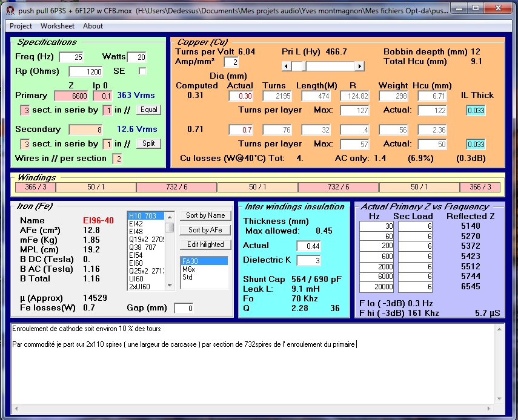Viewport: 518px width, 420px height.
Task: Select FA30 lamination material
Action: [x=204, y=261]
